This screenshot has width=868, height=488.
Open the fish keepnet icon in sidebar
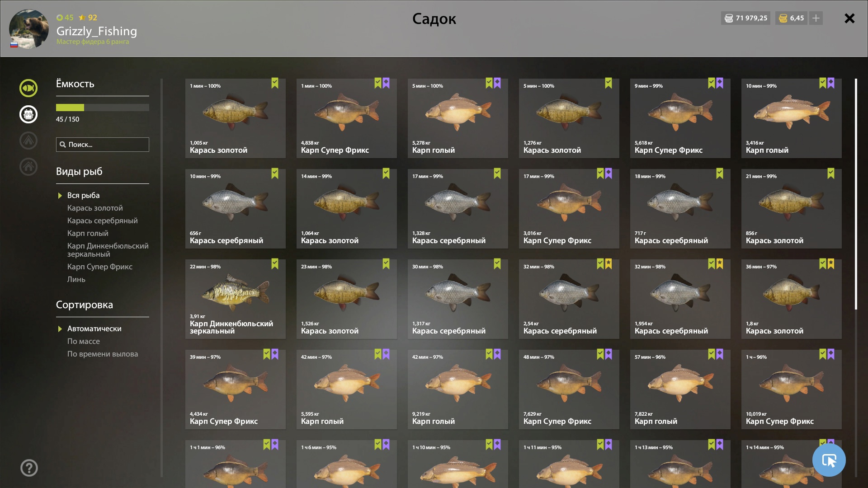click(28, 88)
